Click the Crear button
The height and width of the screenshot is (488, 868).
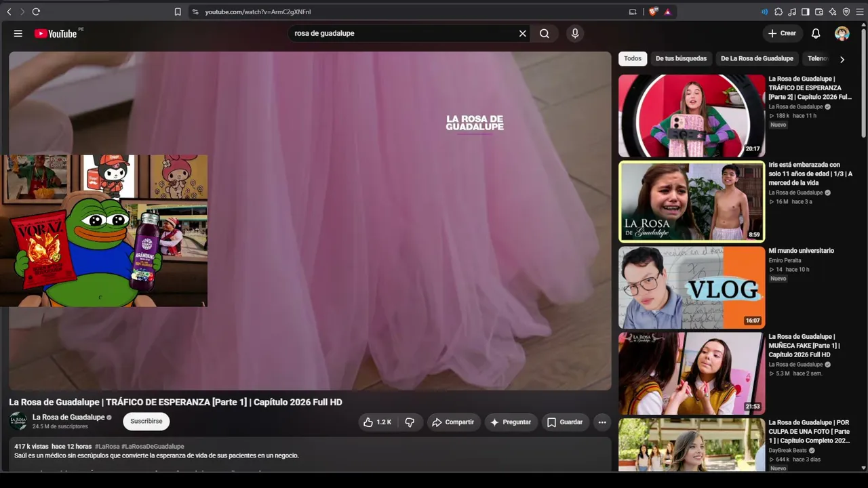[782, 33]
